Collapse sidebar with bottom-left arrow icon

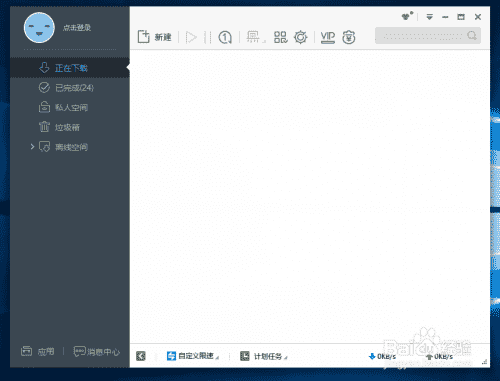pyautogui.click(x=141, y=356)
